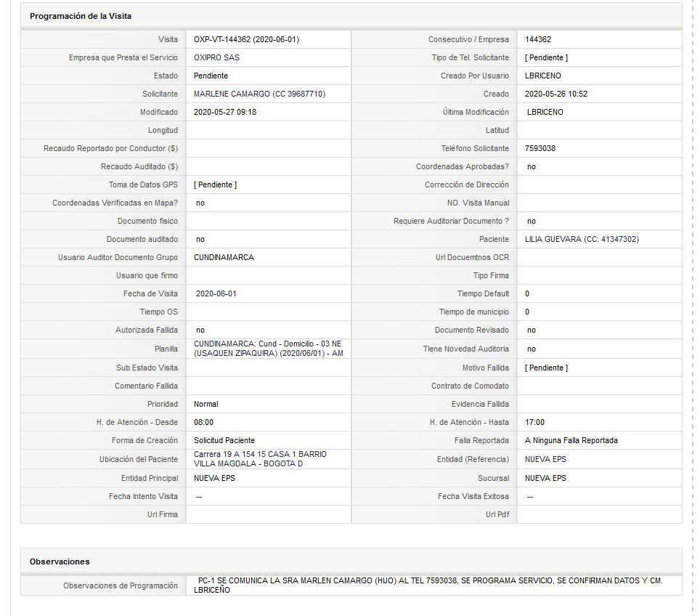
Task: Click the 'Url Pdf' label
Action: coord(497,514)
